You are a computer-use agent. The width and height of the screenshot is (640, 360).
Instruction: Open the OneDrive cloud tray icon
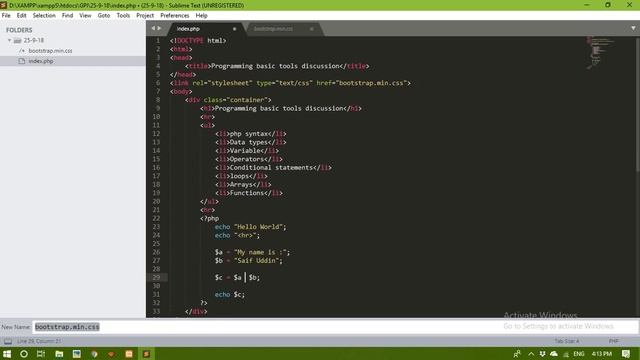click(x=553, y=354)
